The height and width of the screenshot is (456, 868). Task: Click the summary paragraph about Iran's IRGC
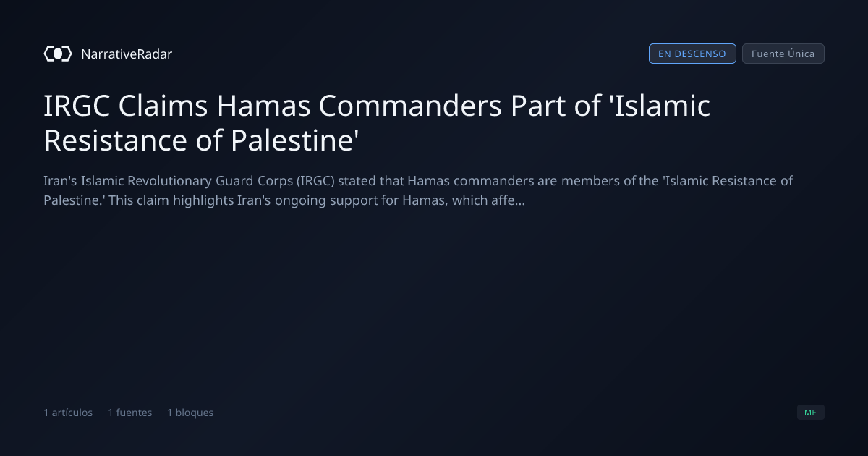pos(418,190)
